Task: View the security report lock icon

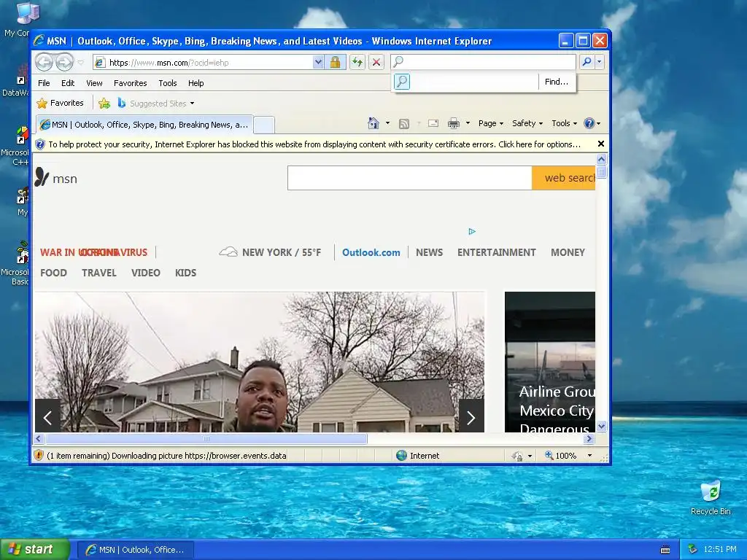Action: 335,62
